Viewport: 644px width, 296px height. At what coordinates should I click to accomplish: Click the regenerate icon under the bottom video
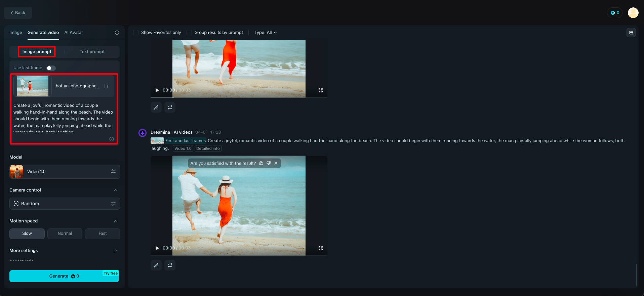click(x=170, y=265)
